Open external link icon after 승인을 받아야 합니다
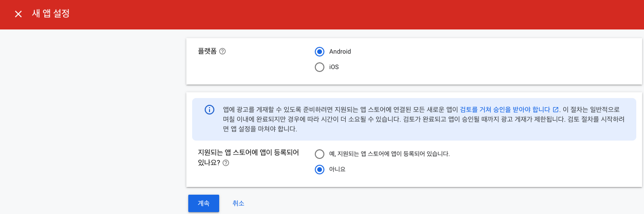 [556, 110]
